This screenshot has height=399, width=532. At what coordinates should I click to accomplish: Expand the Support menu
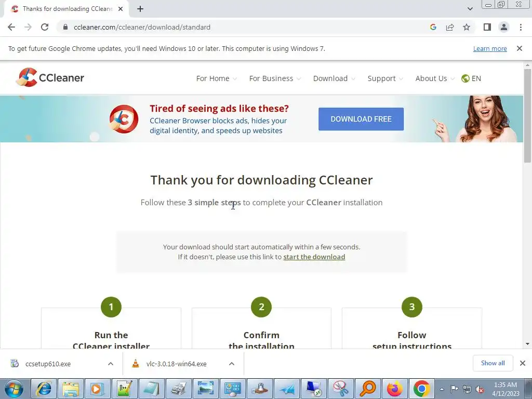[385, 78]
